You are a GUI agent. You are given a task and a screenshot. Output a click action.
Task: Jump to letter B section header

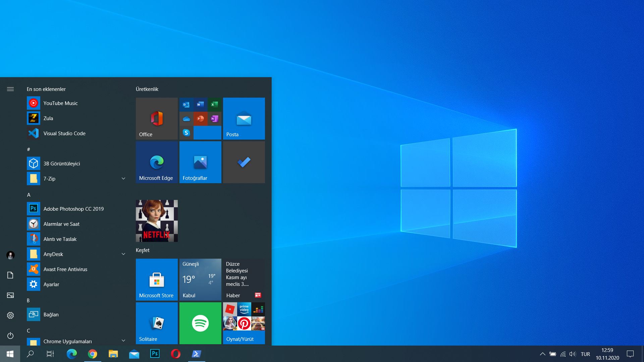click(x=28, y=300)
